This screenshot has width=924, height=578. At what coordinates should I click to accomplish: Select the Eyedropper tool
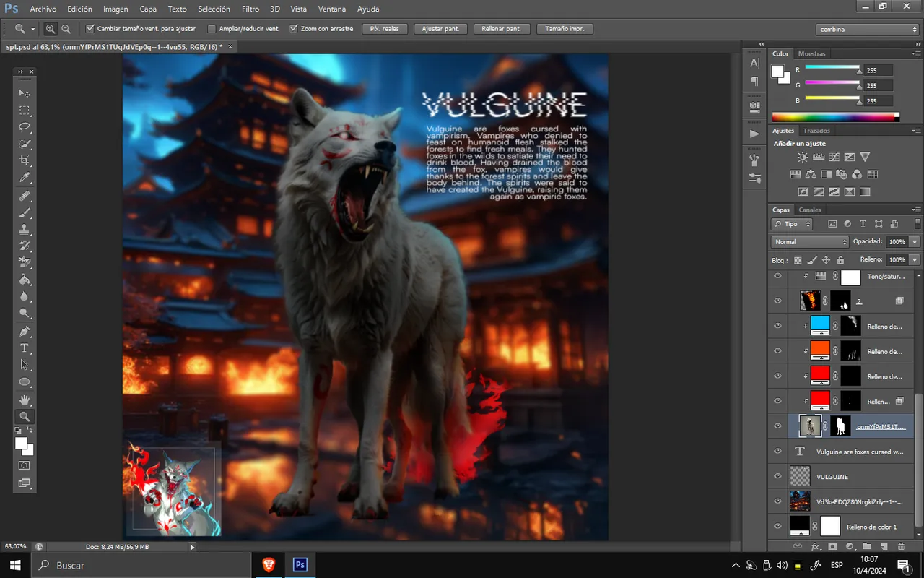[x=25, y=178]
